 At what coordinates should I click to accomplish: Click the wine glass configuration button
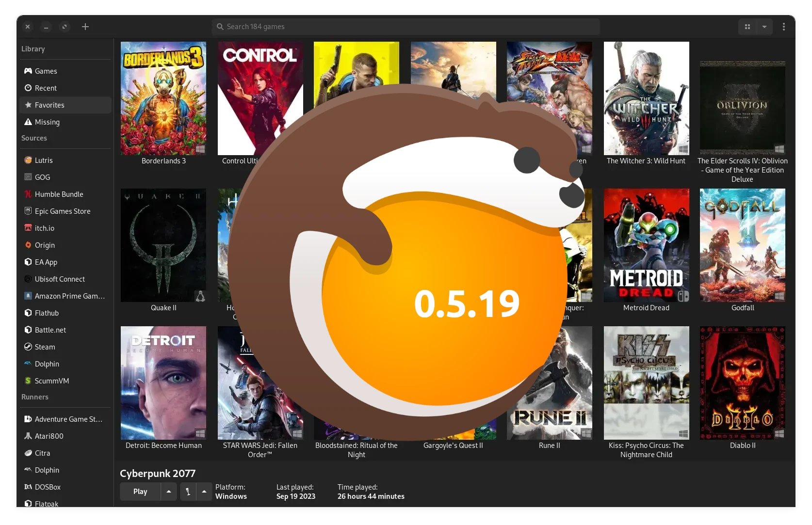188,491
